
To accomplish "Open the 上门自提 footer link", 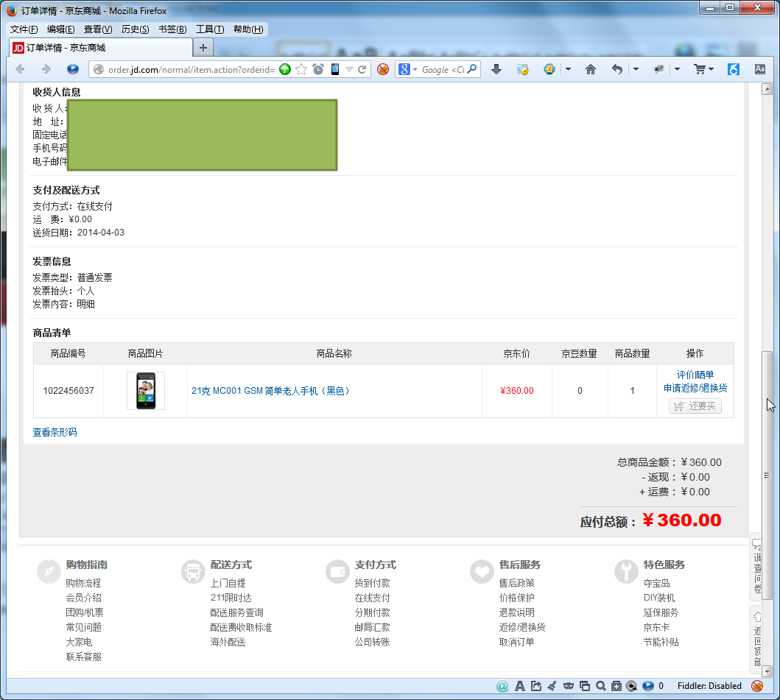I will (228, 583).
